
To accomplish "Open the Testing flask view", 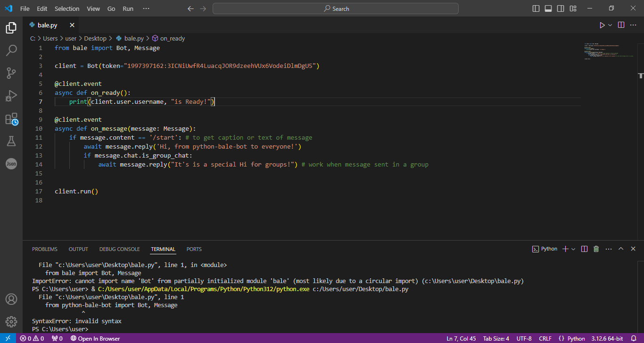I will tap(11, 141).
